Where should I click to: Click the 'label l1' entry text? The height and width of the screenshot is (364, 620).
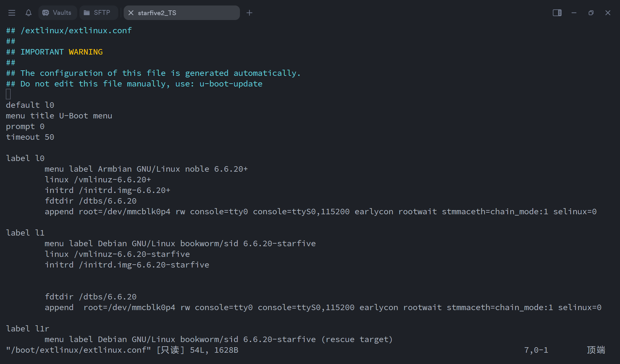(x=25, y=233)
